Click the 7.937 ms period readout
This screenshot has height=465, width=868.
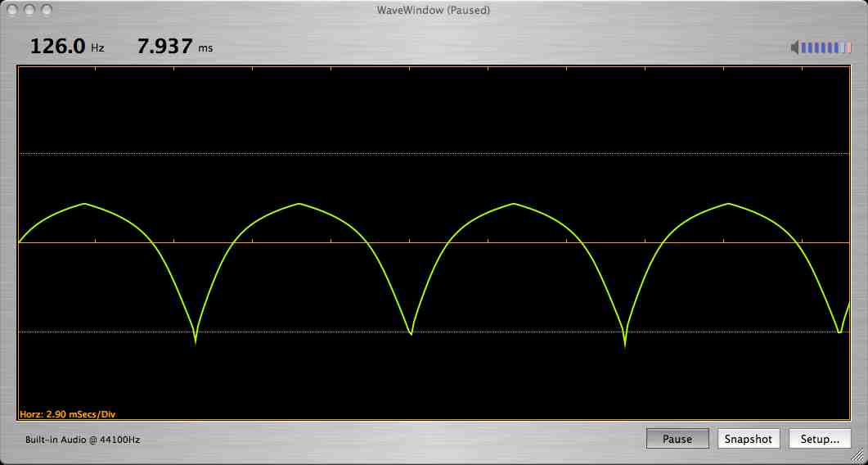coord(175,47)
